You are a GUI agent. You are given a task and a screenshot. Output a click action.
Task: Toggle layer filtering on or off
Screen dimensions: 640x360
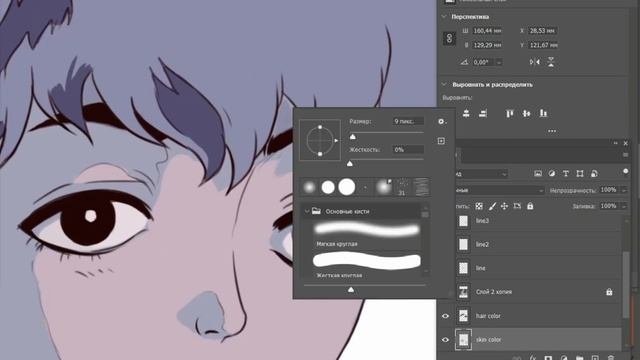[x=625, y=171]
